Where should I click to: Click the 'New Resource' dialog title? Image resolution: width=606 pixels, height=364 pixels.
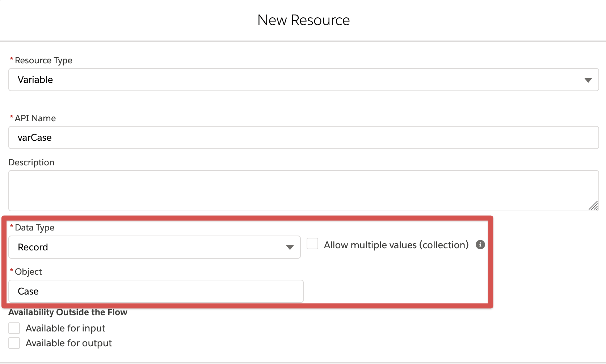point(303,20)
